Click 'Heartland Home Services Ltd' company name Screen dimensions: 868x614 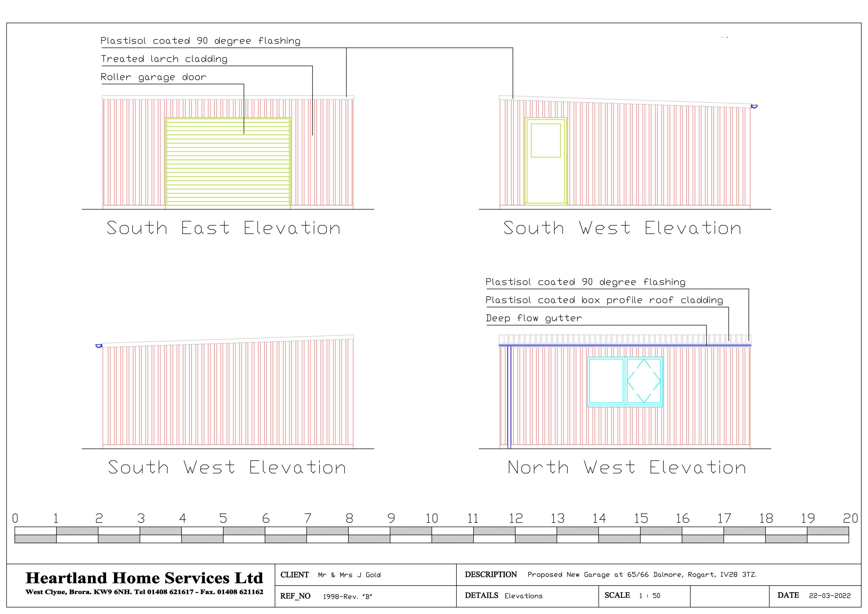pyautogui.click(x=144, y=578)
